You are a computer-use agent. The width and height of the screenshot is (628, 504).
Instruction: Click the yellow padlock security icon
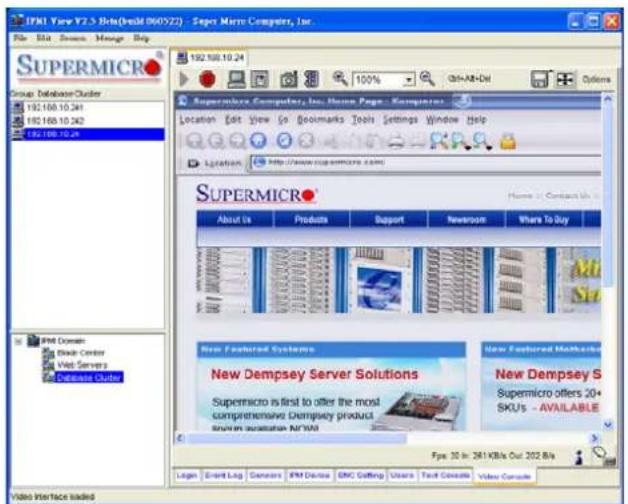click(x=508, y=141)
